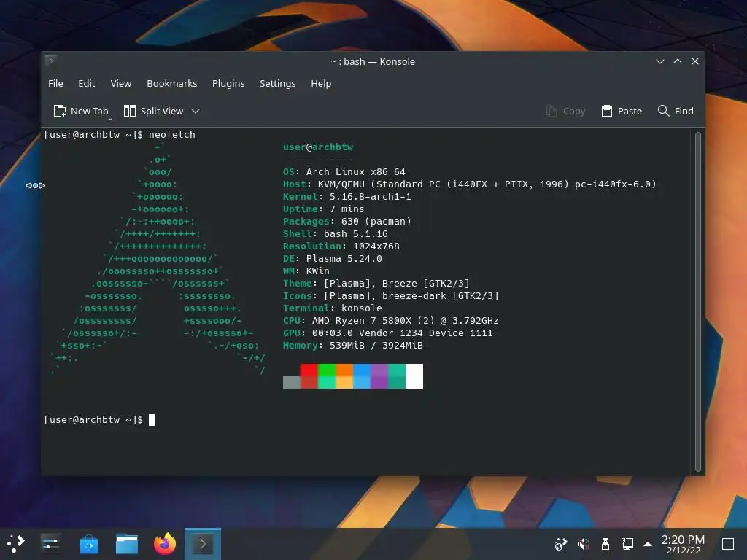
Task: Click the 'Uptime: 7 mins' line
Action: click(323, 209)
